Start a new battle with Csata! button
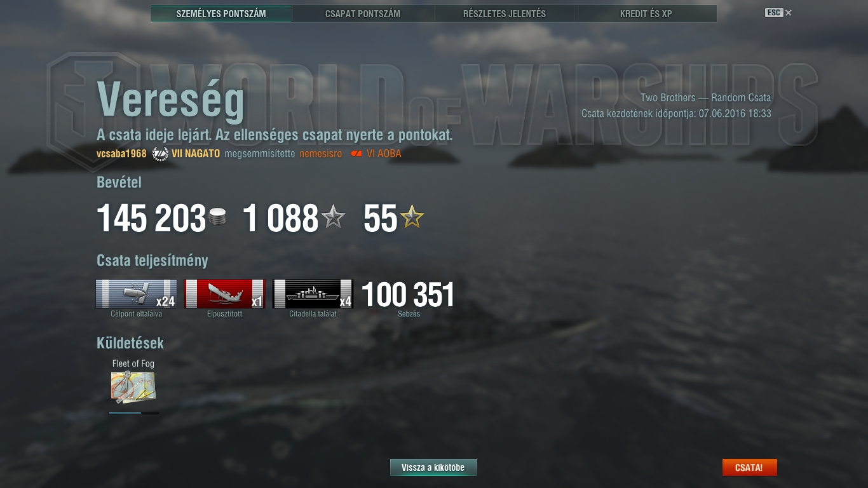868x488 pixels. pos(749,468)
